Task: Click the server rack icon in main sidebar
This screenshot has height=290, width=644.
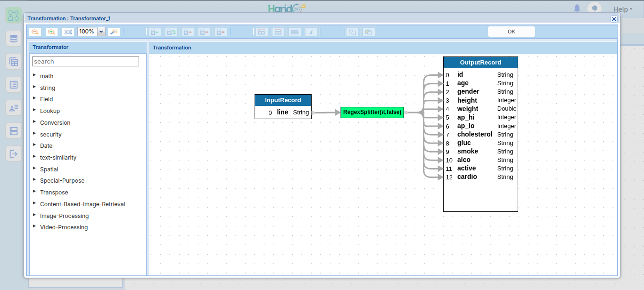Action: [14, 130]
